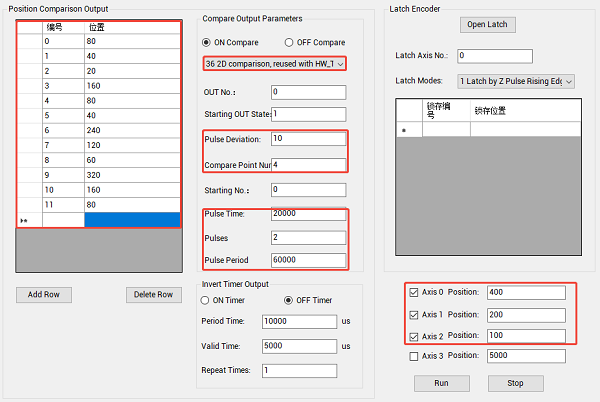600x402 pixels.
Task: Select the OFF Compare radio button
Action: click(x=291, y=43)
